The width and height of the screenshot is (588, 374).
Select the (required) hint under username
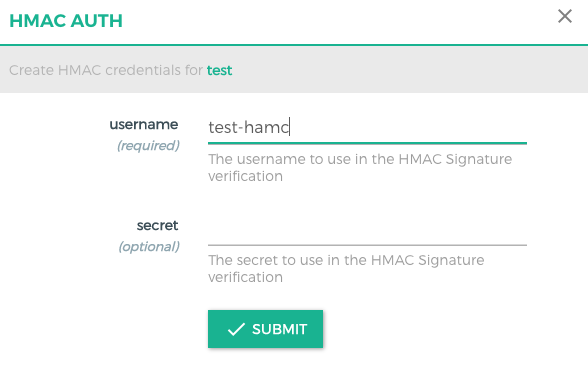[148, 145]
